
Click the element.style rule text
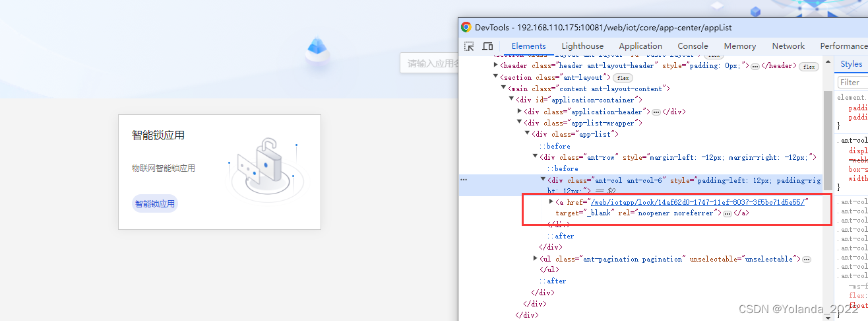[853, 98]
